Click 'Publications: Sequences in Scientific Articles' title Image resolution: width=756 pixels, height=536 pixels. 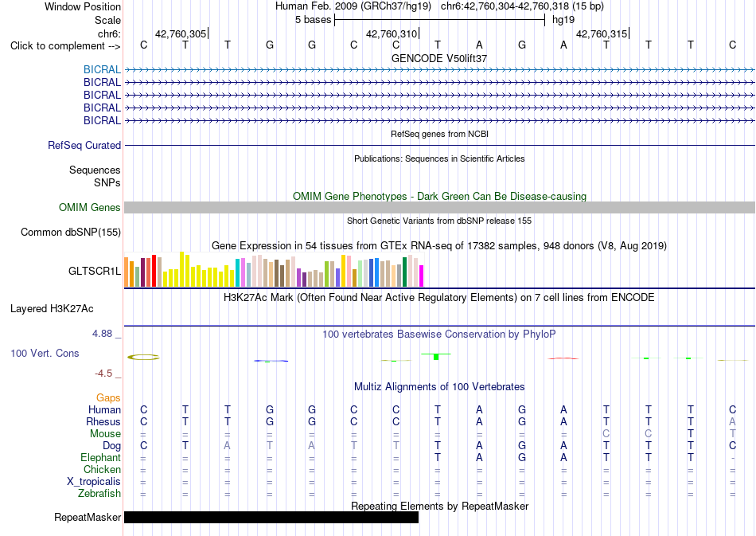click(439, 158)
